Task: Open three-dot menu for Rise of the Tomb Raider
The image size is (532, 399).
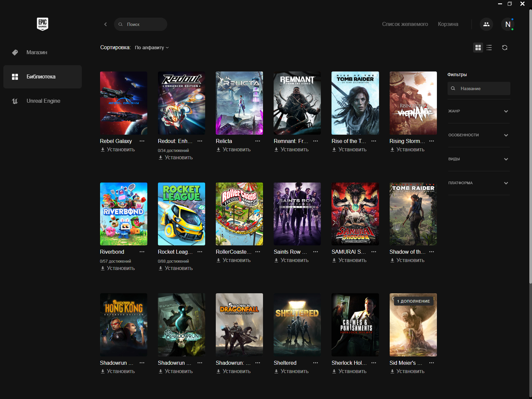Action: click(x=374, y=141)
